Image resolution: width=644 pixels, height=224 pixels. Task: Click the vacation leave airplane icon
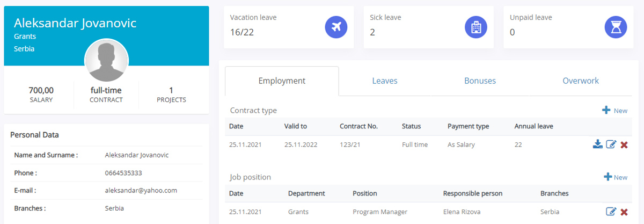pyautogui.click(x=336, y=27)
